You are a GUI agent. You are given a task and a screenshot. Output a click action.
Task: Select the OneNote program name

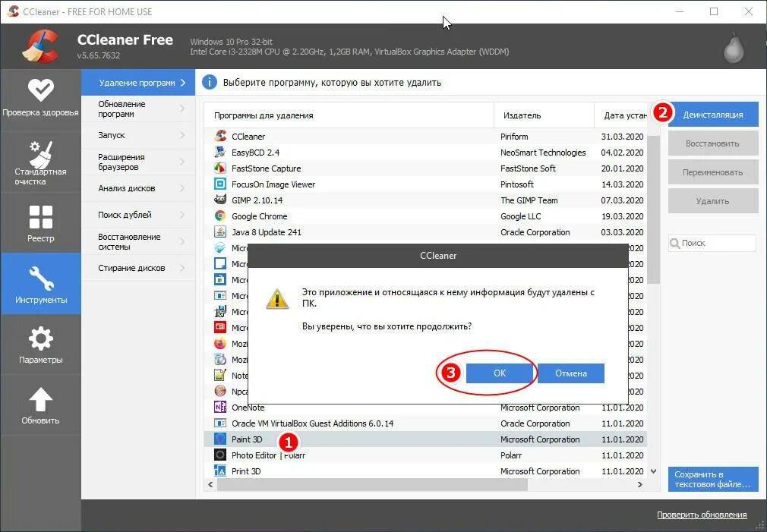248,408
